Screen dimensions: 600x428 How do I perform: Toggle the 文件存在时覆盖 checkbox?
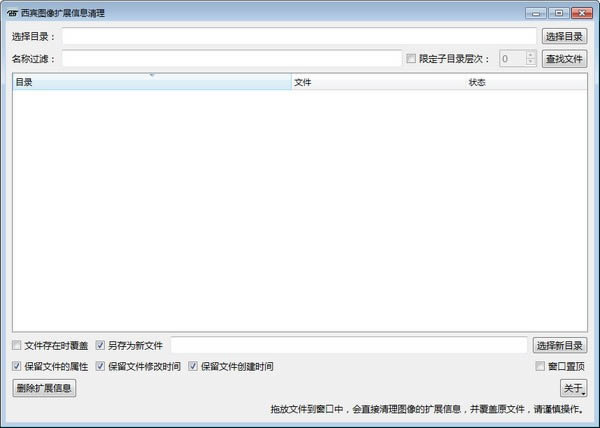tap(17, 345)
